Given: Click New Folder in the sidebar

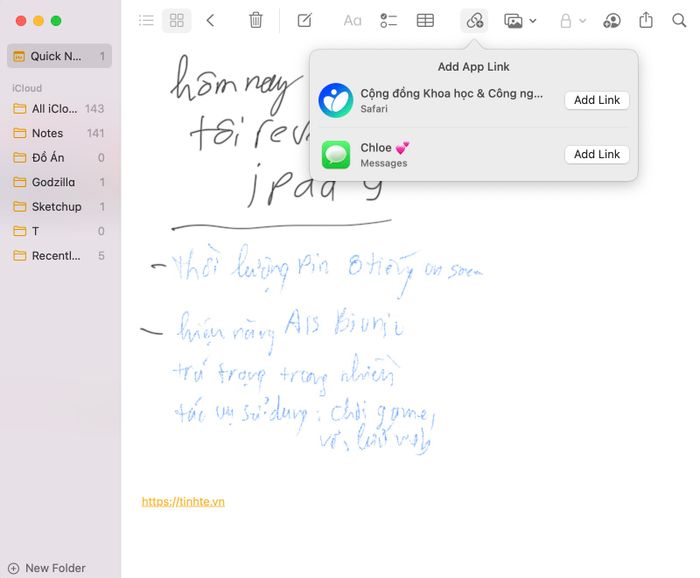Looking at the screenshot, I should [x=47, y=568].
